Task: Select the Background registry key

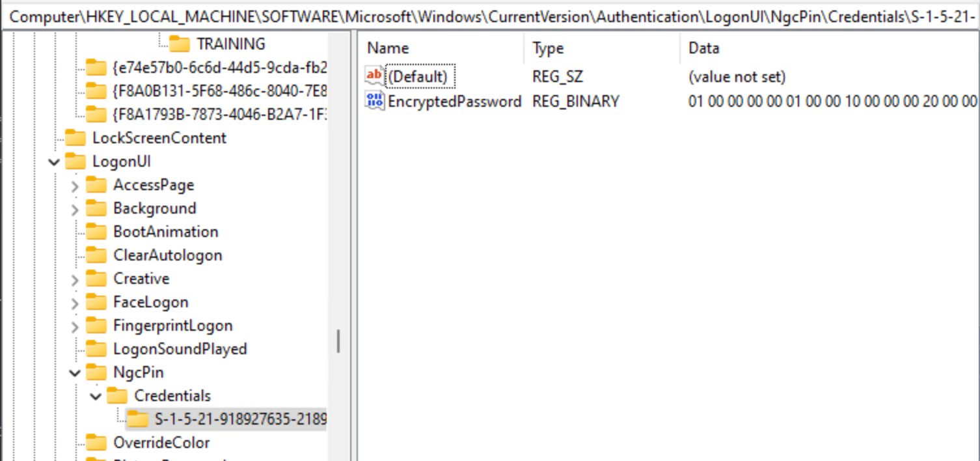Action: click(x=154, y=208)
